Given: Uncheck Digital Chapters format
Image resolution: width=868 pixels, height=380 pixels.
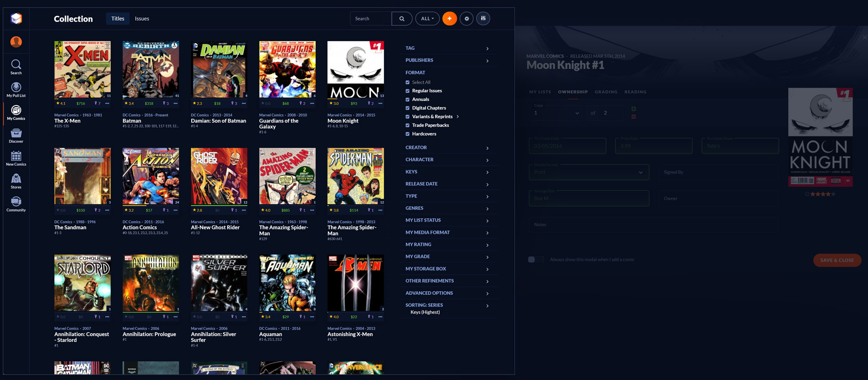Looking at the screenshot, I should pos(407,108).
